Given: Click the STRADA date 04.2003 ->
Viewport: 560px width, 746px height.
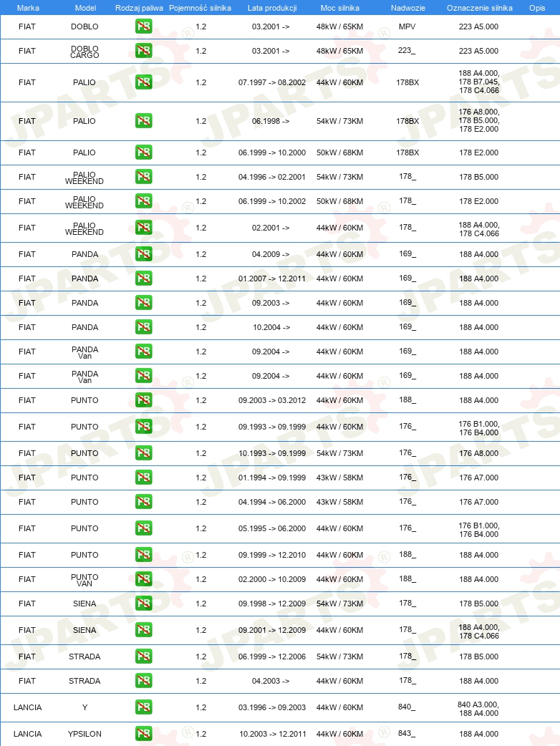Looking at the screenshot, I should click(x=271, y=682).
